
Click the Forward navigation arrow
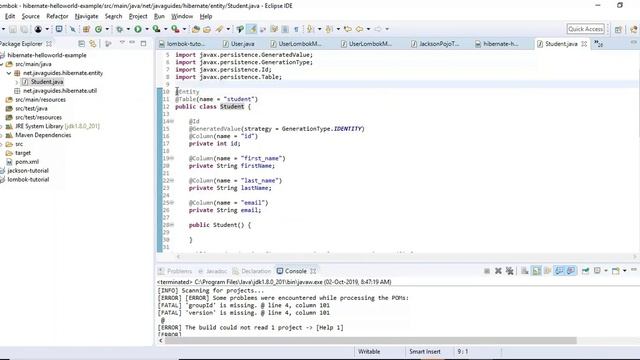pos(378,29)
